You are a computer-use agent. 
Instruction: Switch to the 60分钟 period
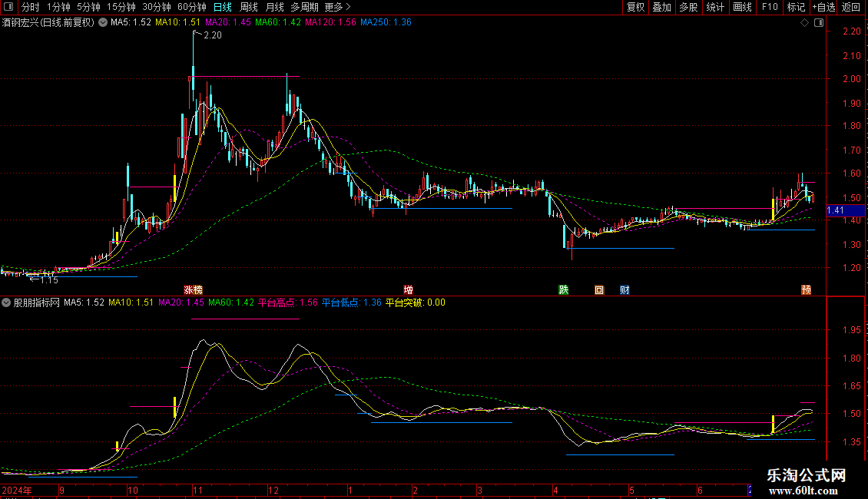[x=192, y=7]
